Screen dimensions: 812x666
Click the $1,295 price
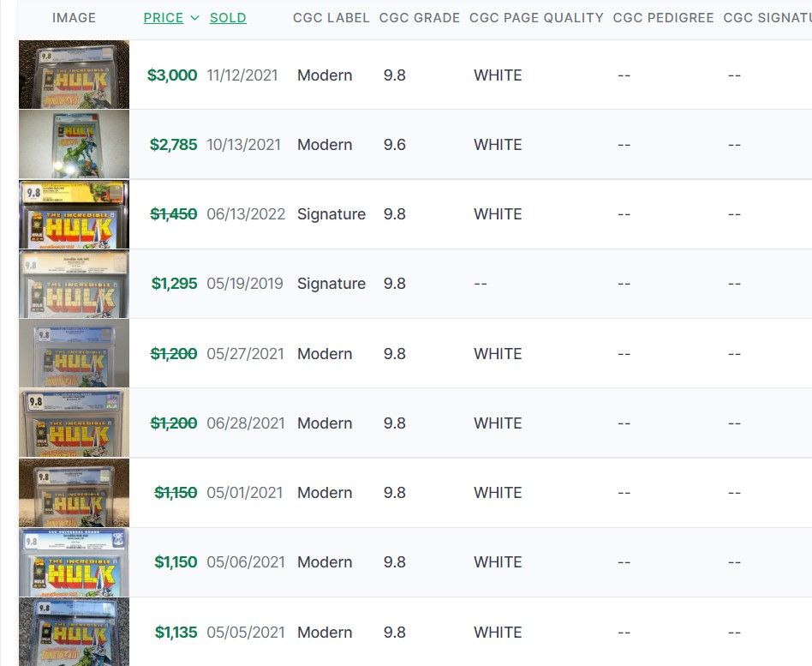[x=174, y=284]
